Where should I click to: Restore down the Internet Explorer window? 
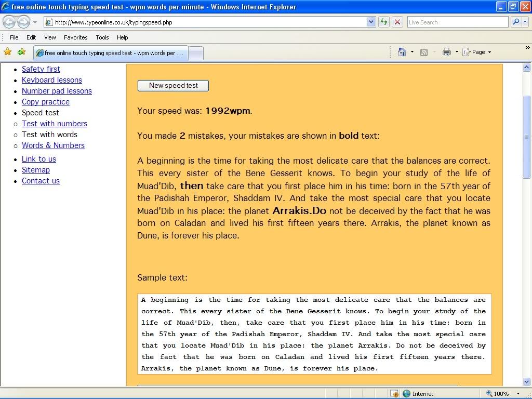tap(513, 7)
